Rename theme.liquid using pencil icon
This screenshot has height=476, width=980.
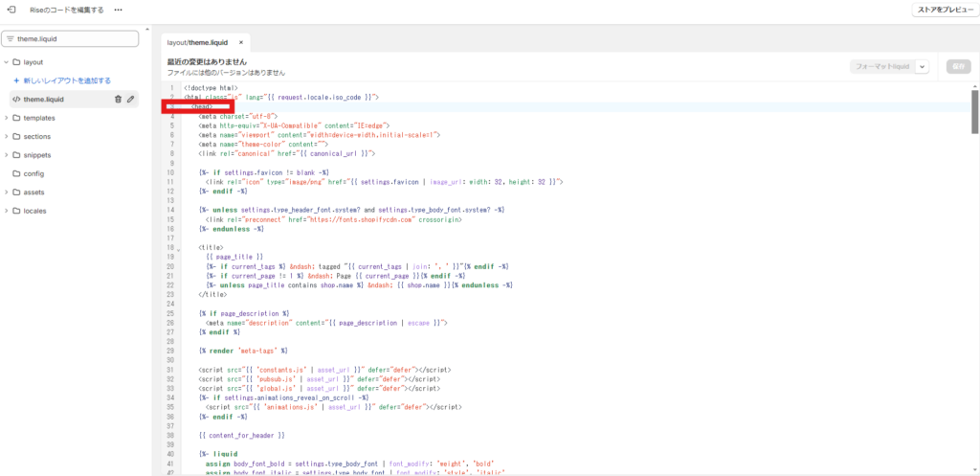coord(130,99)
